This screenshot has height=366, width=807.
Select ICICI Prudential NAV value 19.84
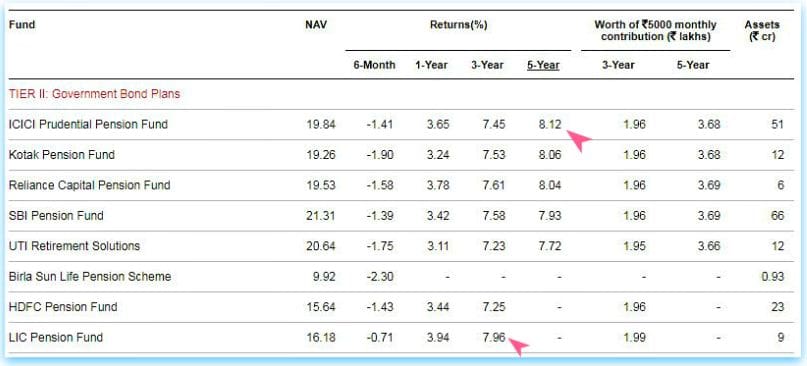321,125
